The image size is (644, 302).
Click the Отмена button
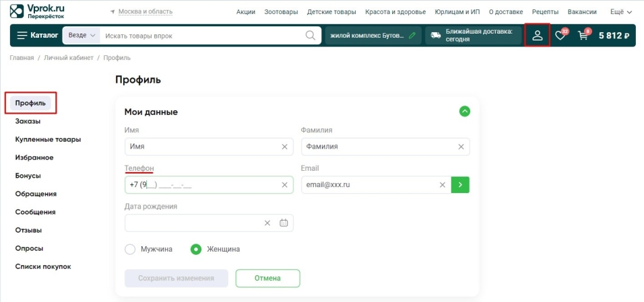(x=267, y=278)
